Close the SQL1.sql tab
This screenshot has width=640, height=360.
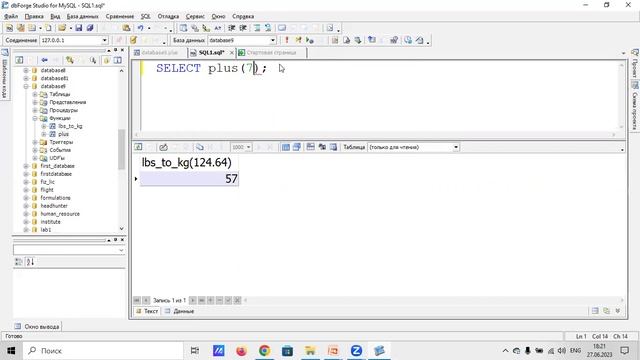pyautogui.click(x=231, y=53)
